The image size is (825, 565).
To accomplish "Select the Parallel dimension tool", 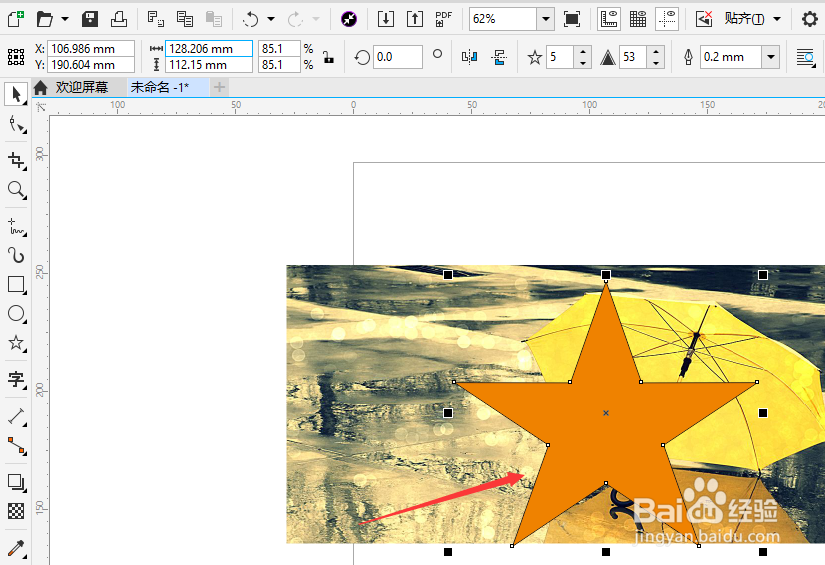I will coord(16,417).
